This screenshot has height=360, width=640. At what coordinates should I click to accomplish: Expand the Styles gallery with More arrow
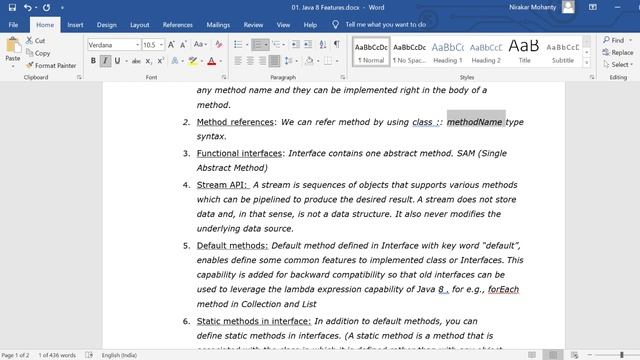587,62
